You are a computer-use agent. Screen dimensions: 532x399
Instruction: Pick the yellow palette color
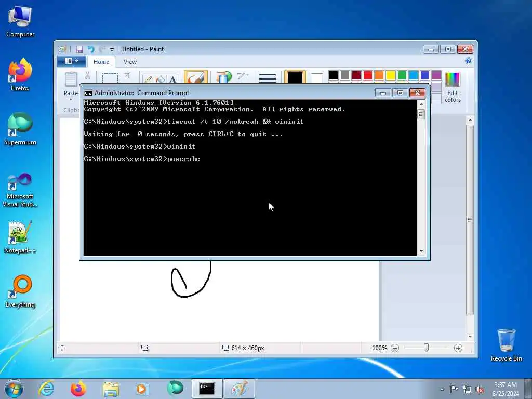[391, 75]
